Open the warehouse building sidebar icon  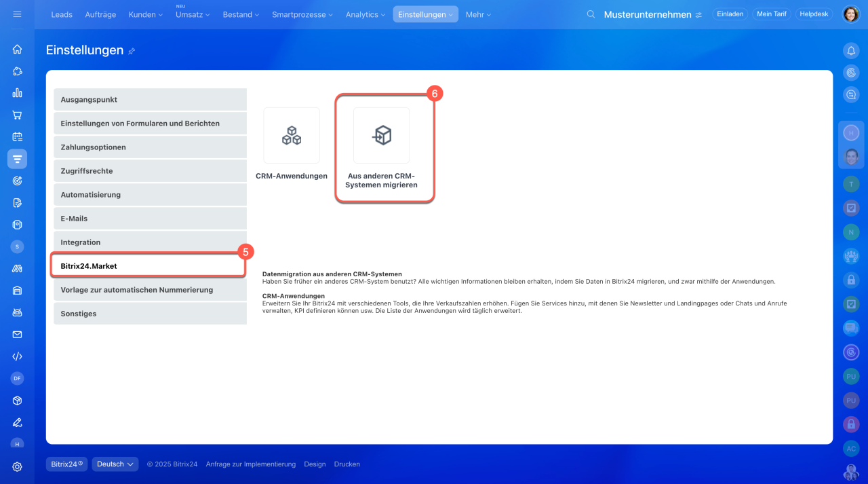tap(17, 291)
